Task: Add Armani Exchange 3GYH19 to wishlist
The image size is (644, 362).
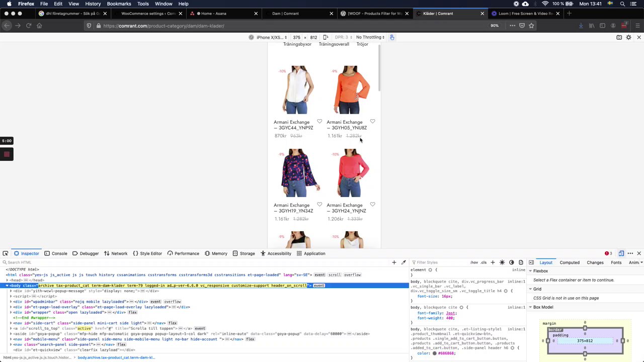Action: tap(319, 204)
